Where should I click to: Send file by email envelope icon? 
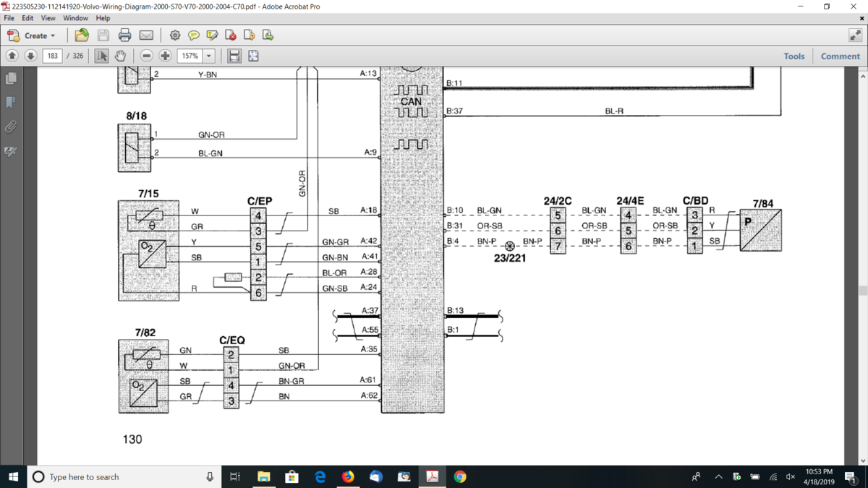coord(146,35)
